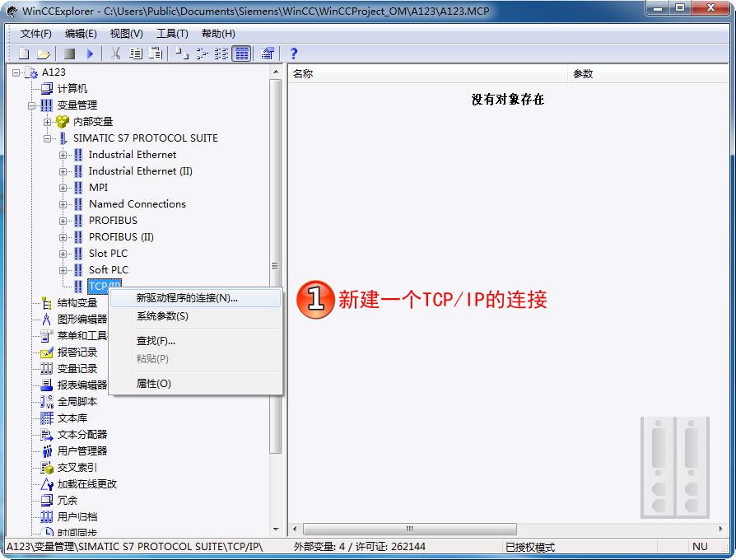The image size is (736, 560).
Task: Switch to small icons view
Action: click(x=202, y=54)
